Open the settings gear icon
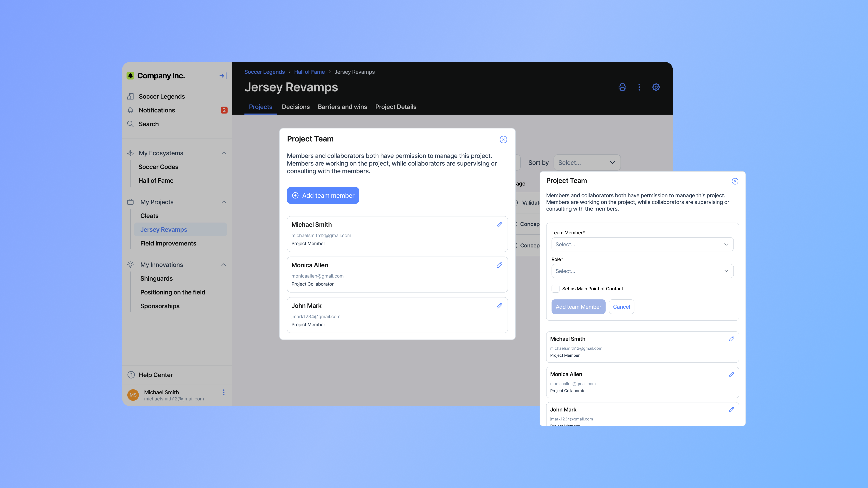868x488 pixels. click(x=656, y=87)
